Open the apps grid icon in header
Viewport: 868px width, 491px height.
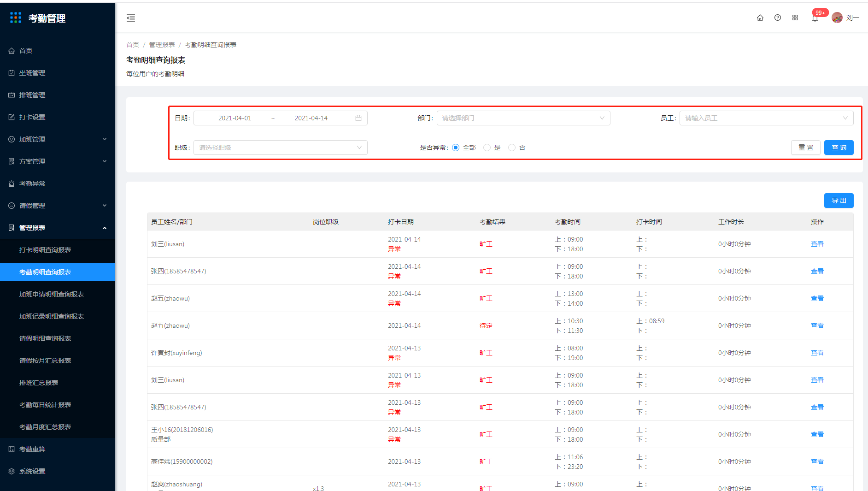(795, 18)
